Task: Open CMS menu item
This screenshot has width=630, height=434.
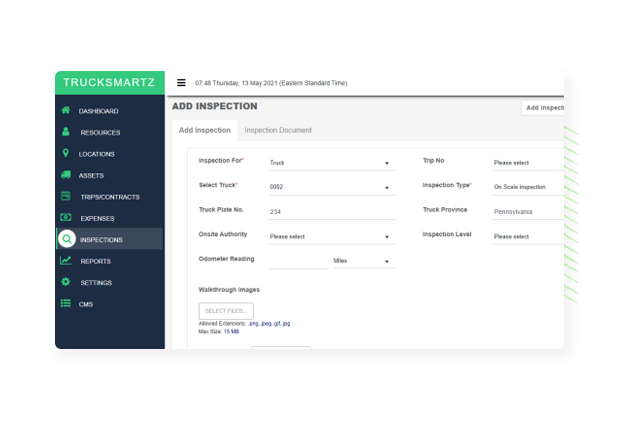Action: coord(86,304)
